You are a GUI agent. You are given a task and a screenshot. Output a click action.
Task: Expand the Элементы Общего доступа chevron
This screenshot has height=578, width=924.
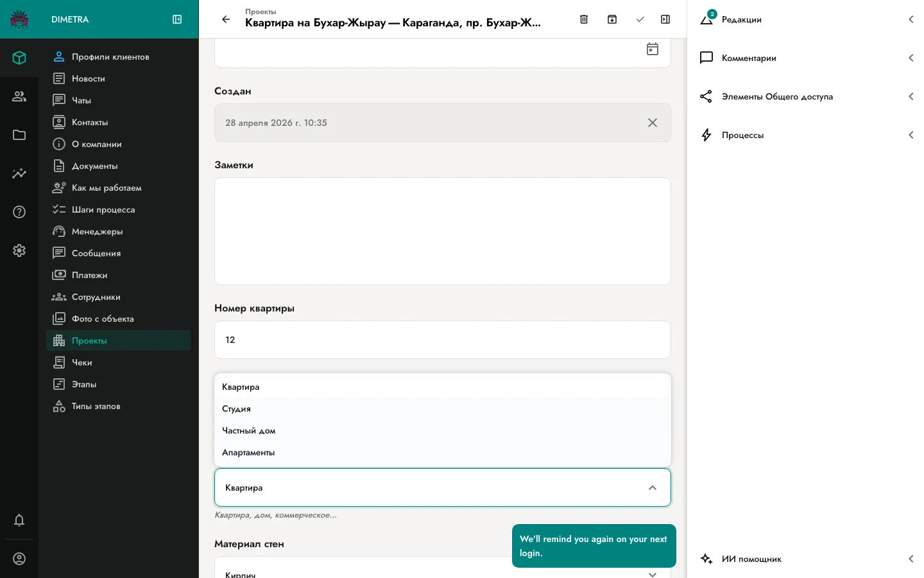(x=911, y=96)
